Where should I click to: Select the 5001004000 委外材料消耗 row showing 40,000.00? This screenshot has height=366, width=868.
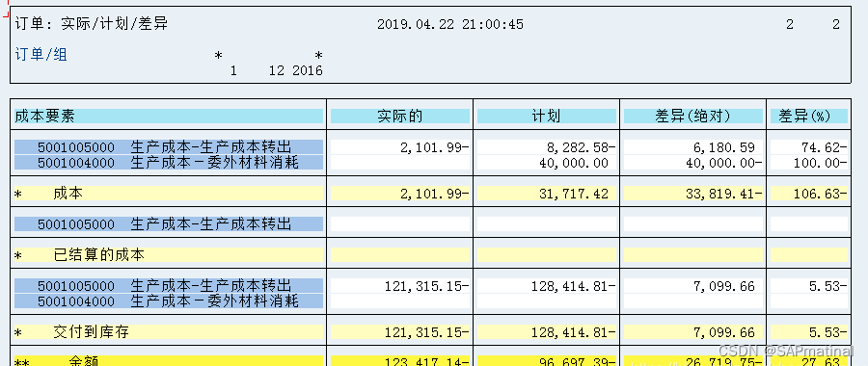168,163
